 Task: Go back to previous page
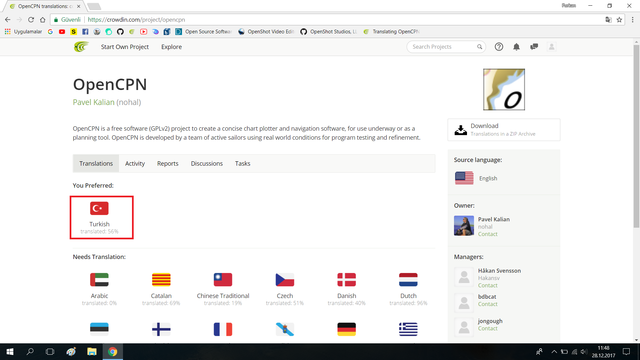pos(8,20)
